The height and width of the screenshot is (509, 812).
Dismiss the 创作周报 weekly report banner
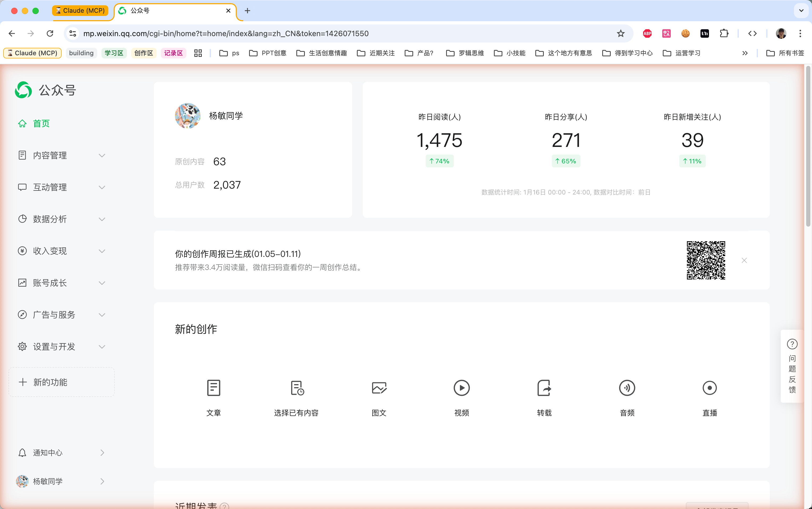coord(744,260)
